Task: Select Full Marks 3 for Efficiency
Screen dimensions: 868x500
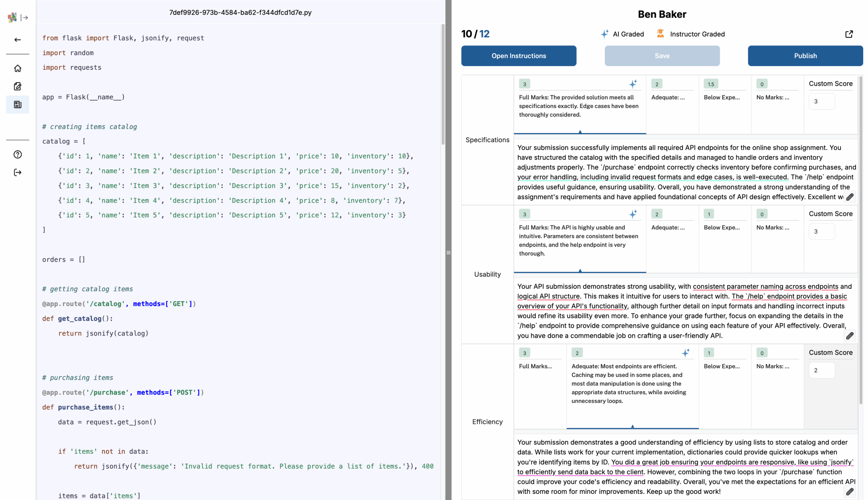Action: (x=524, y=353)
